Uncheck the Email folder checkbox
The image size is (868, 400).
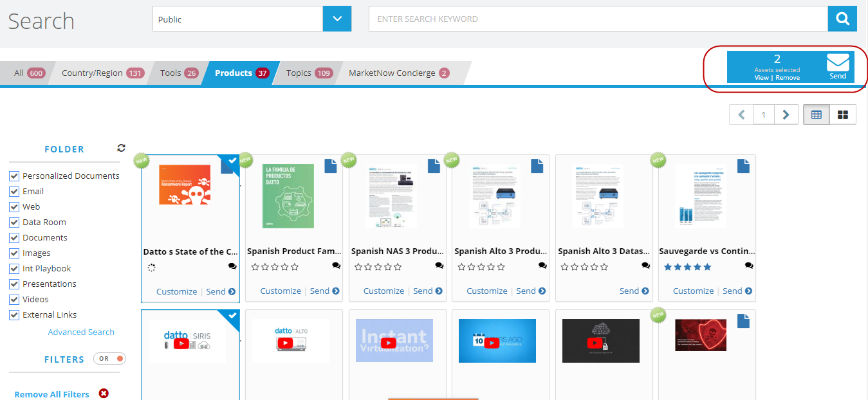(x=14, y=192)
